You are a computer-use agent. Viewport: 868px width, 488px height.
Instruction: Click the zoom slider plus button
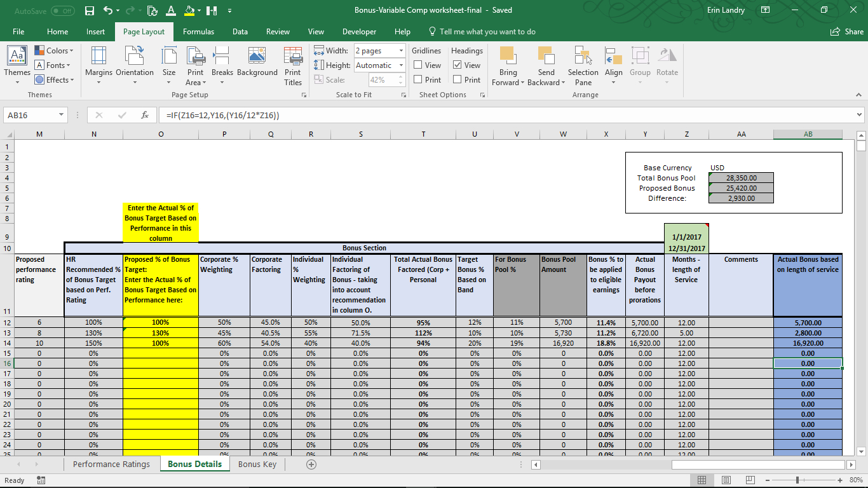click(840, 480)
